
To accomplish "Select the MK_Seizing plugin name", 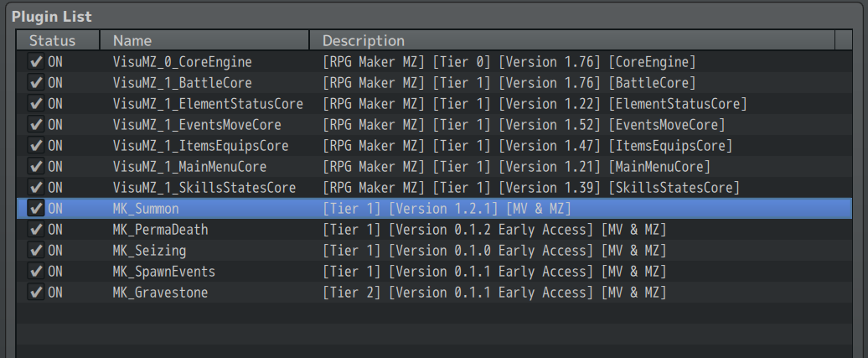I will [x=149, y=251].
